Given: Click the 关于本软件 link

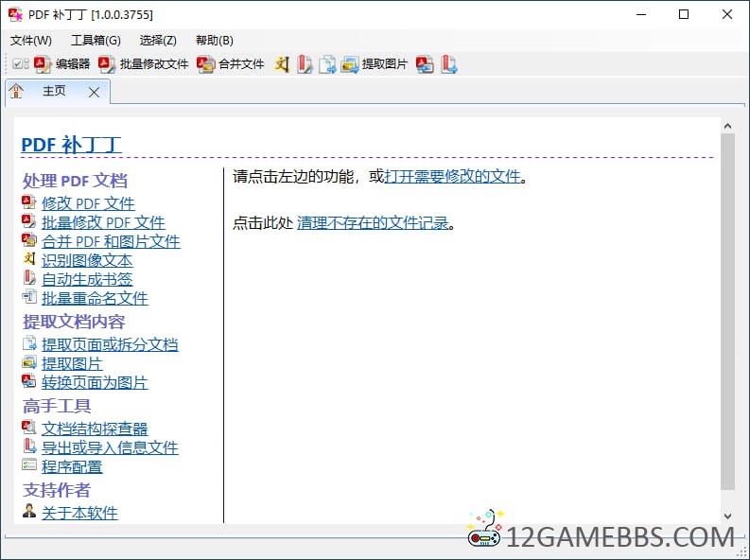Looking at the screenshot, I should click(79, 513).
